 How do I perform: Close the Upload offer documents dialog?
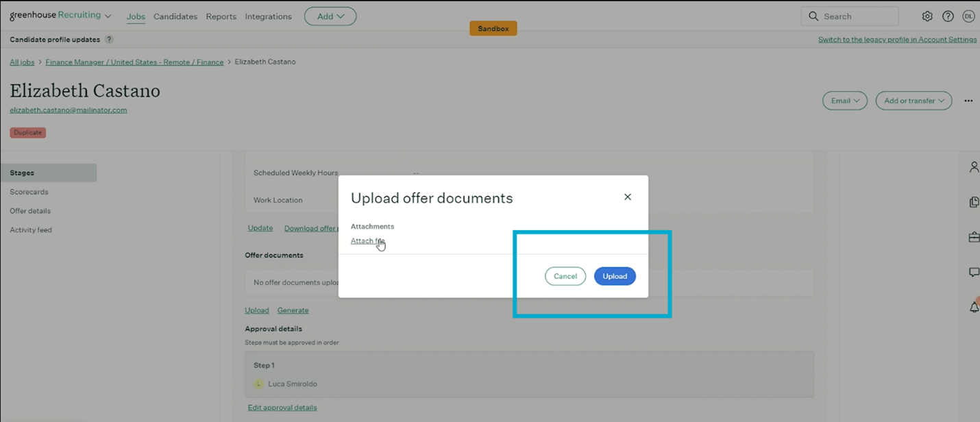point(627,197)
